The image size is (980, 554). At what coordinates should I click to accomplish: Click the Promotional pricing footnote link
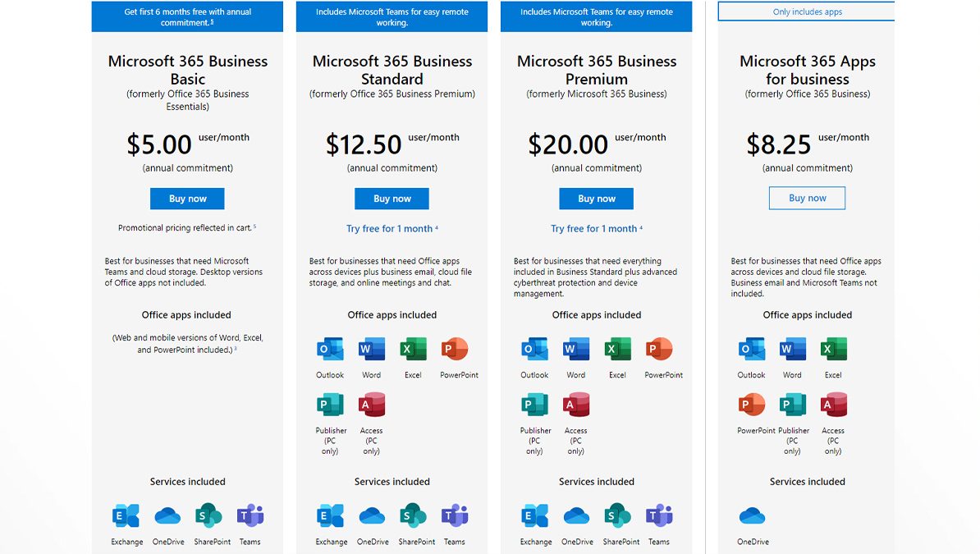tap(187, 227)
